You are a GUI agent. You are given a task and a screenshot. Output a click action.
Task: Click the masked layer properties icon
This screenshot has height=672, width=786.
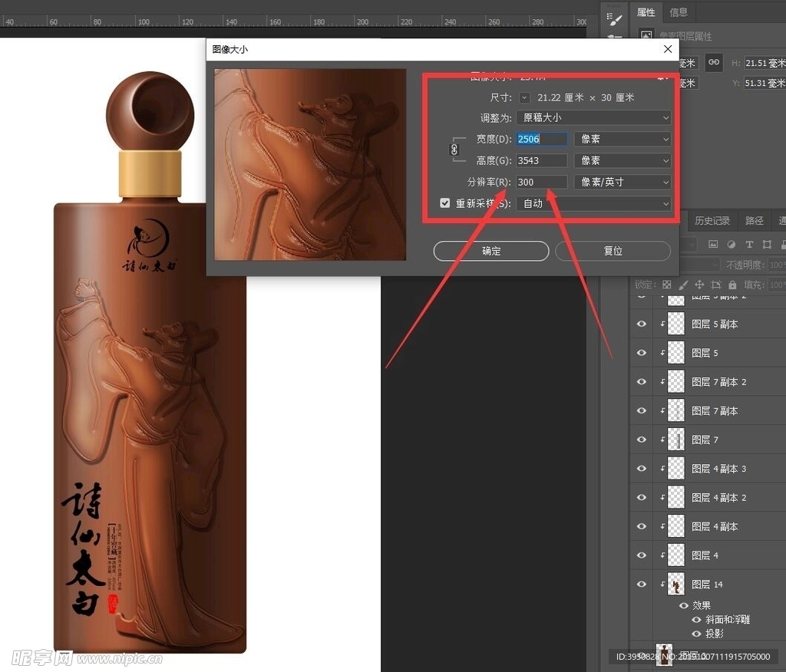pyautogui.click(x=647, y=35)
